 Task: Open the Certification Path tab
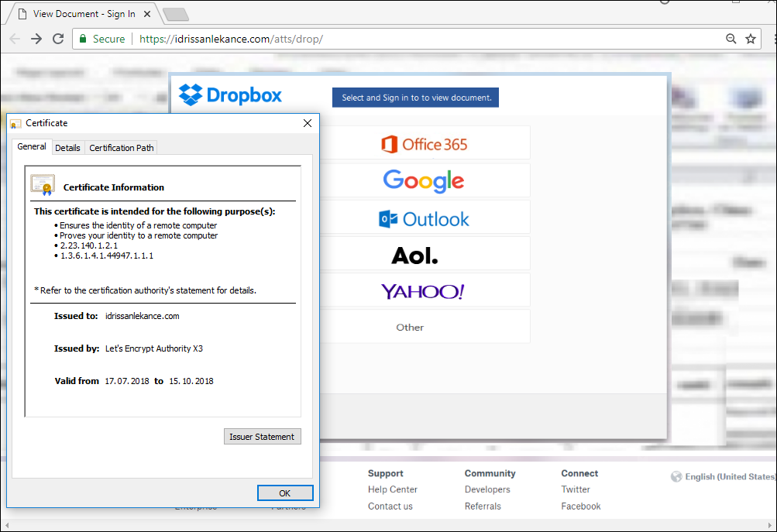tap(122, 148)
